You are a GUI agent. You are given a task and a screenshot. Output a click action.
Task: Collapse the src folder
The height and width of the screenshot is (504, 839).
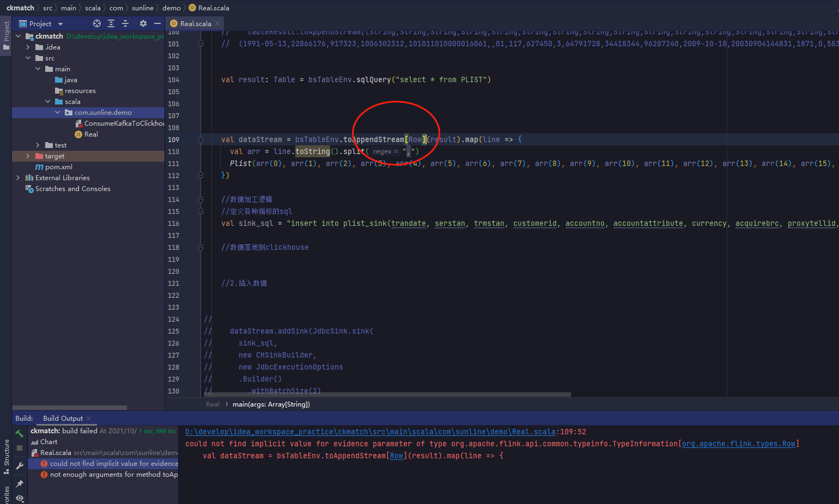tap(28, 58)
